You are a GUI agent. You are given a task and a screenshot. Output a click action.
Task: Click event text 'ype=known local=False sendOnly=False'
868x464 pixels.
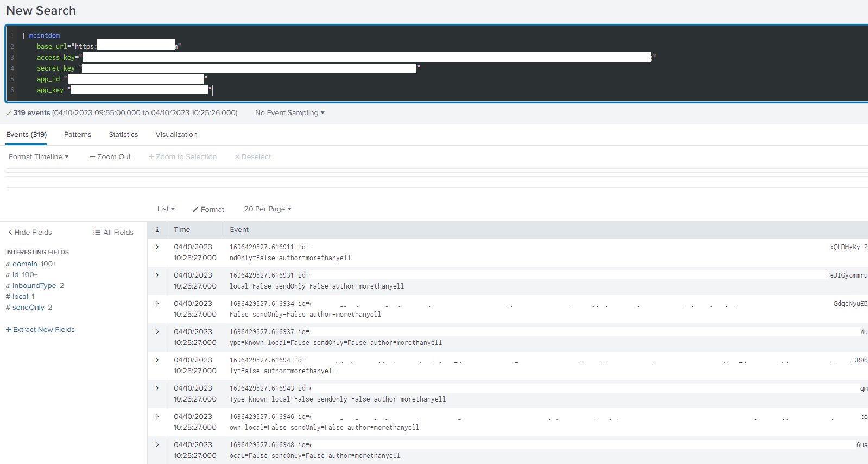click(x=298, y=343)
